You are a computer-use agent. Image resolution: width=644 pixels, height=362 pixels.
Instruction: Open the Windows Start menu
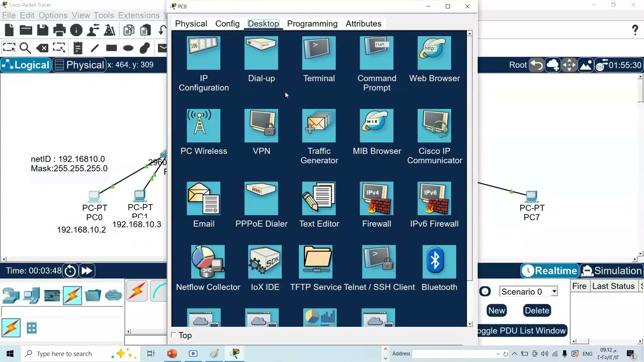10,353
